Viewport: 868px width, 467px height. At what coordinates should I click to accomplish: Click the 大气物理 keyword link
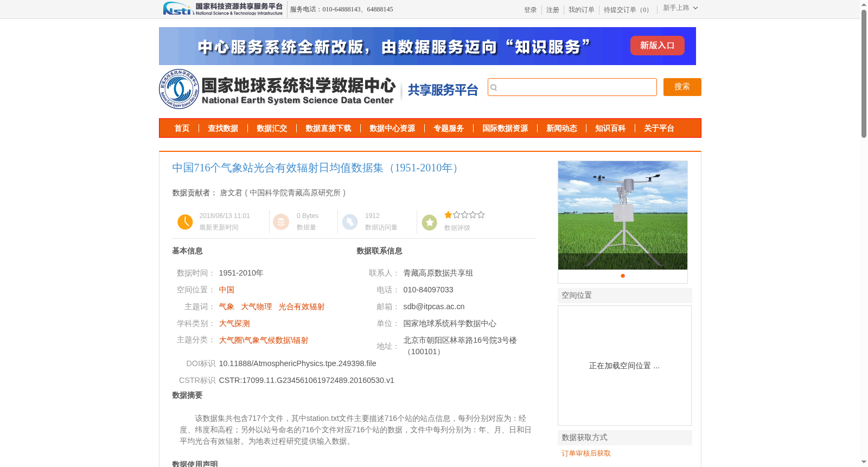coord(257,306)
